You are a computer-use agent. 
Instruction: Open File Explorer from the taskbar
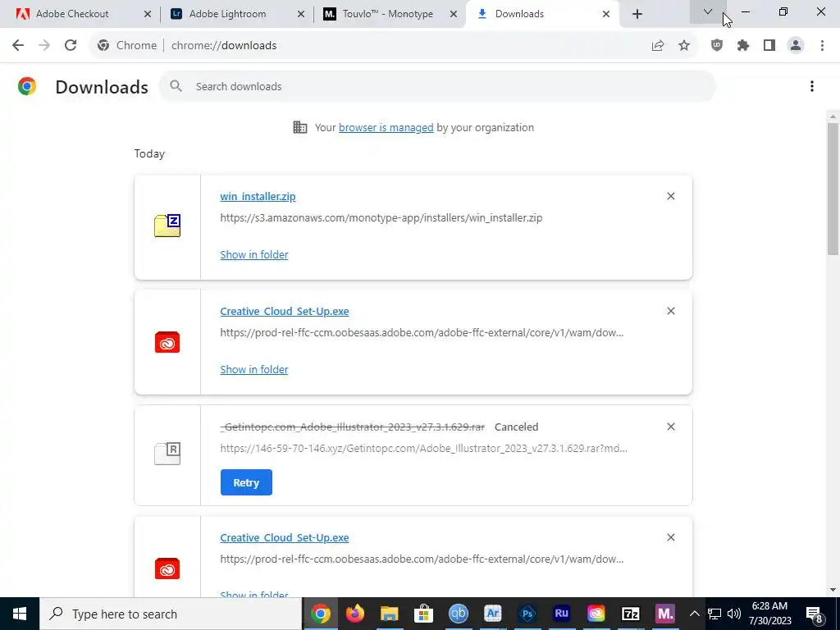point(389,614)
